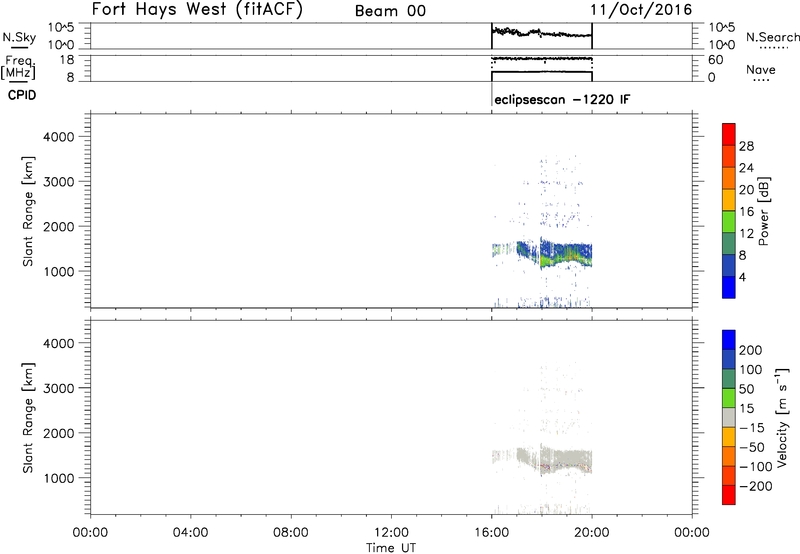Click the left '10^5' noise axis value
Viewport: 800px width, 554px height.
(x=61, y=27)
